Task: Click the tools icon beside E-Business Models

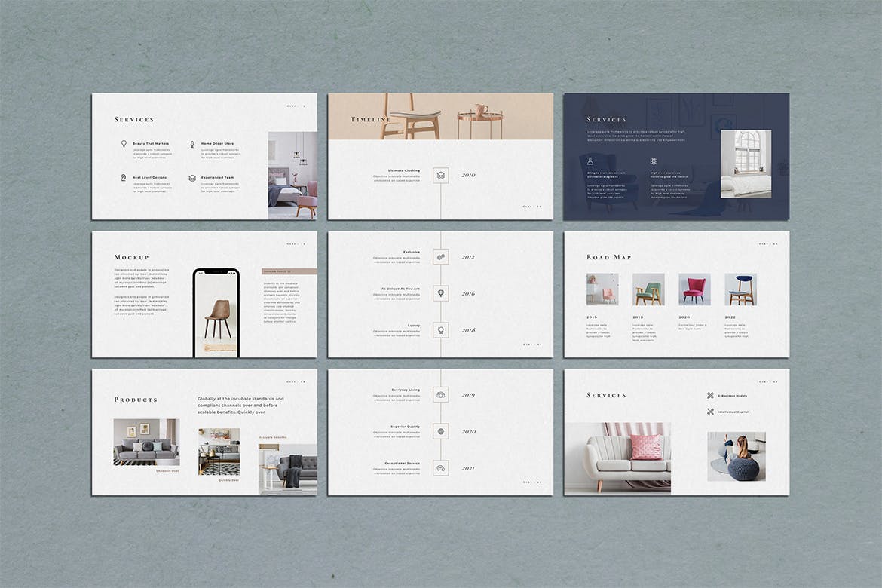Action: coord(710,395)
